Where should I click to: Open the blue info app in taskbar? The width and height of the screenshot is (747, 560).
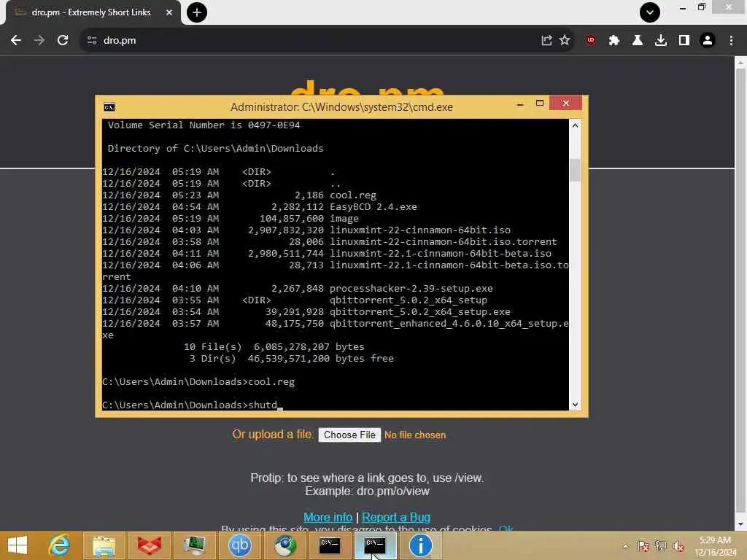[420, 545]
